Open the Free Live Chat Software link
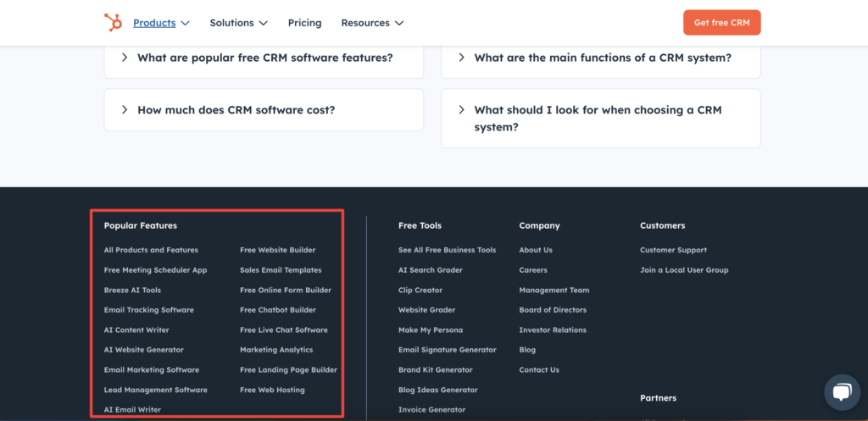Viewport: 868px width, 421px height. pos(284,330)
